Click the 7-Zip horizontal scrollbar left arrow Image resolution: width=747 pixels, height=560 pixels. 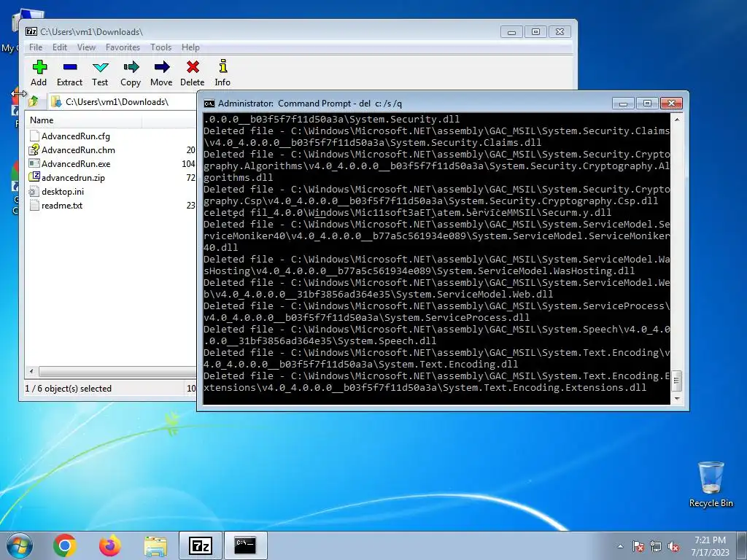pos(31,371)
